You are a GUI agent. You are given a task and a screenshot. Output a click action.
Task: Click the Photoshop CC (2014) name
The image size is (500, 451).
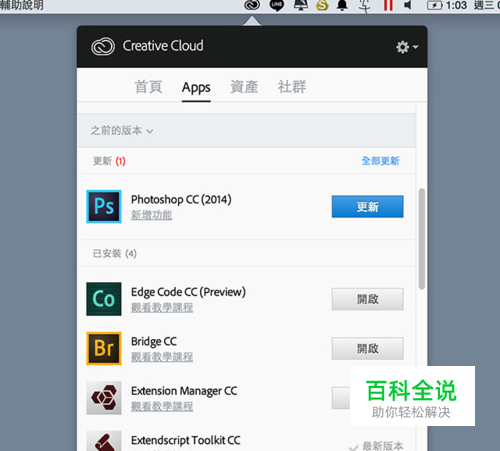pos(181,199)
